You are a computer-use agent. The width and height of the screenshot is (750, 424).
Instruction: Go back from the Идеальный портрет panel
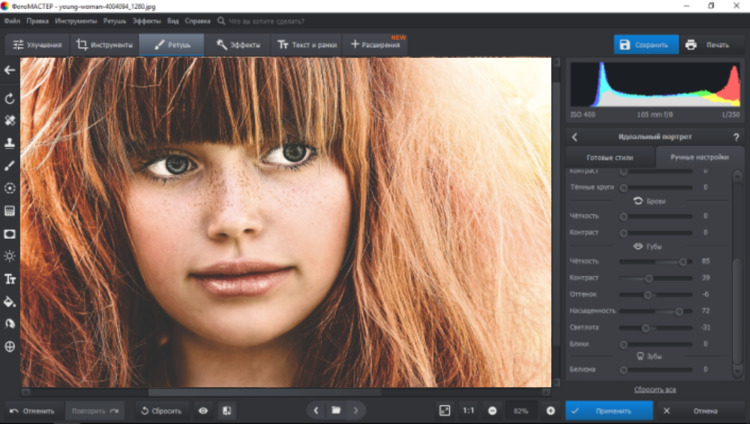pos(575,137)
